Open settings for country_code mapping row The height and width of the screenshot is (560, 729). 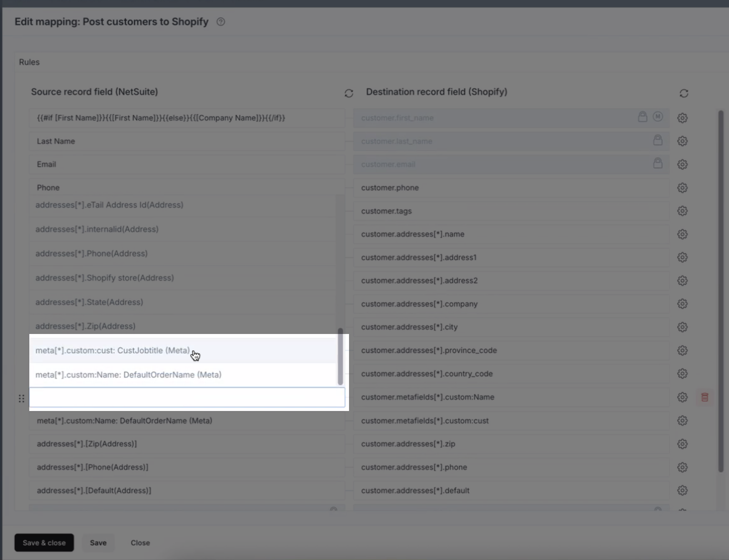[682, 374]
